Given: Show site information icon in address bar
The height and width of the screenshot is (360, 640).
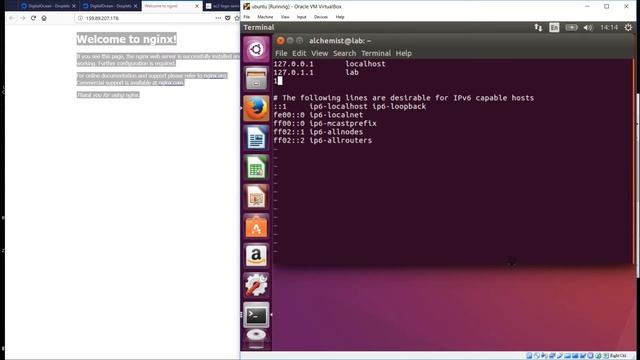Looking at the screenshot, I should [80, 18].
